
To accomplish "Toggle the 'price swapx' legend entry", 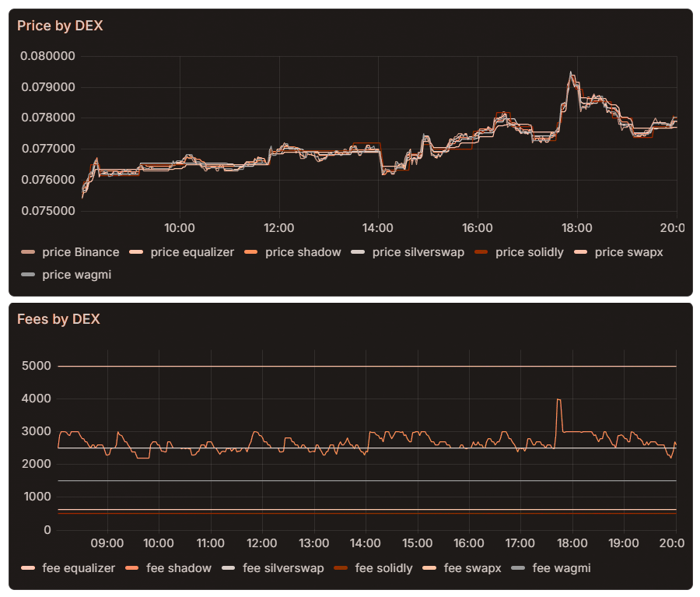I will (x=631, y=252).
